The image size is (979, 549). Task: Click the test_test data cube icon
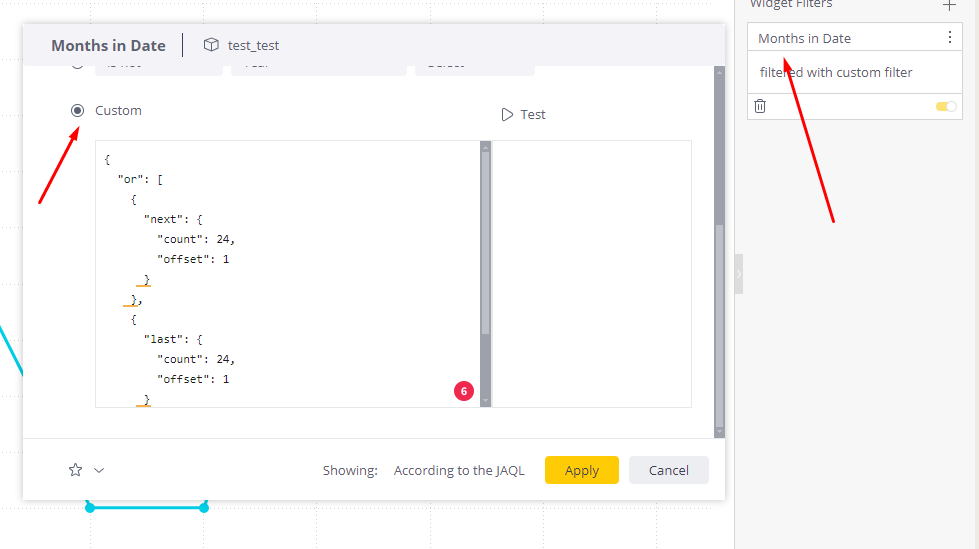coord(210,45)
